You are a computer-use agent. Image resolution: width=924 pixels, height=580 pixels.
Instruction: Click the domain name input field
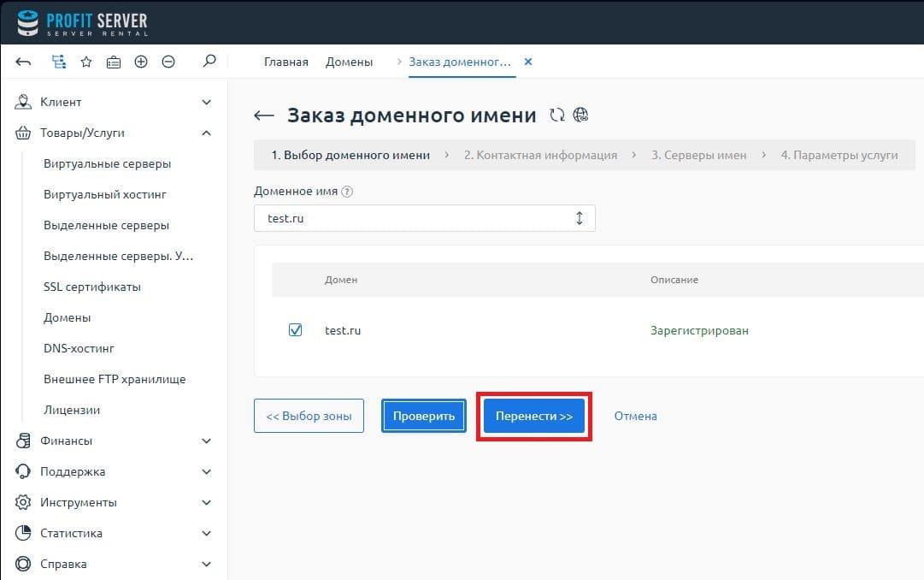424,218
